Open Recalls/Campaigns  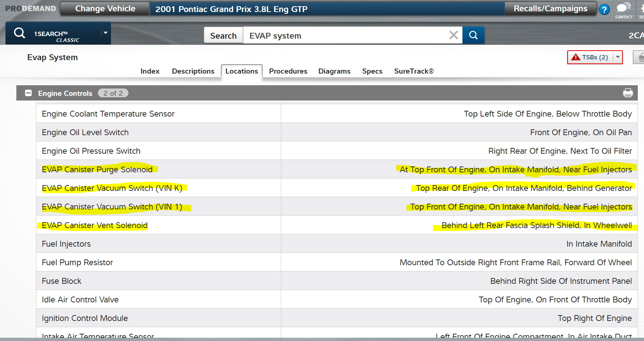click(550, 9)
